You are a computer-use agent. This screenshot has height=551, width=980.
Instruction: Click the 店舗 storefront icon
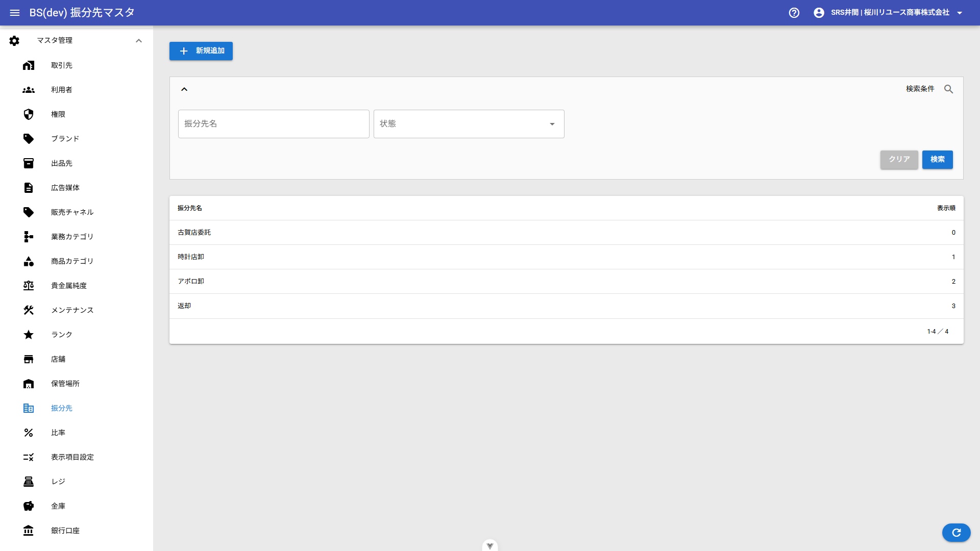(29, 359)
